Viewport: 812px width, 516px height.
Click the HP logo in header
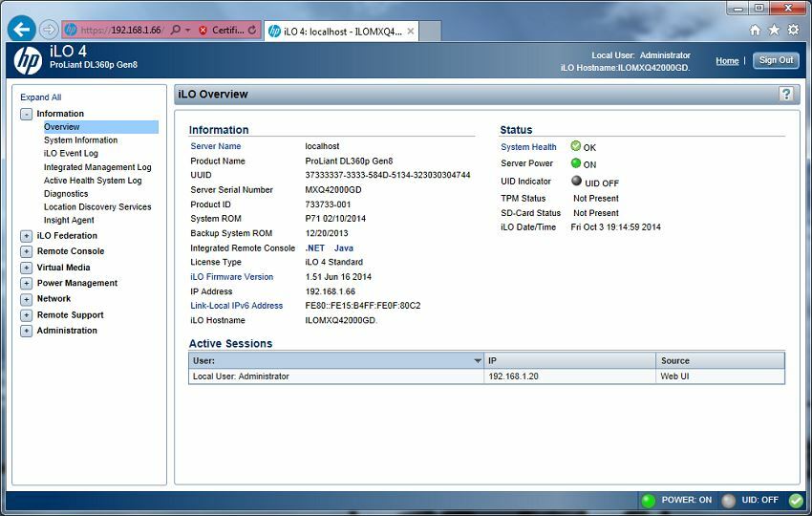click(28, 60)
